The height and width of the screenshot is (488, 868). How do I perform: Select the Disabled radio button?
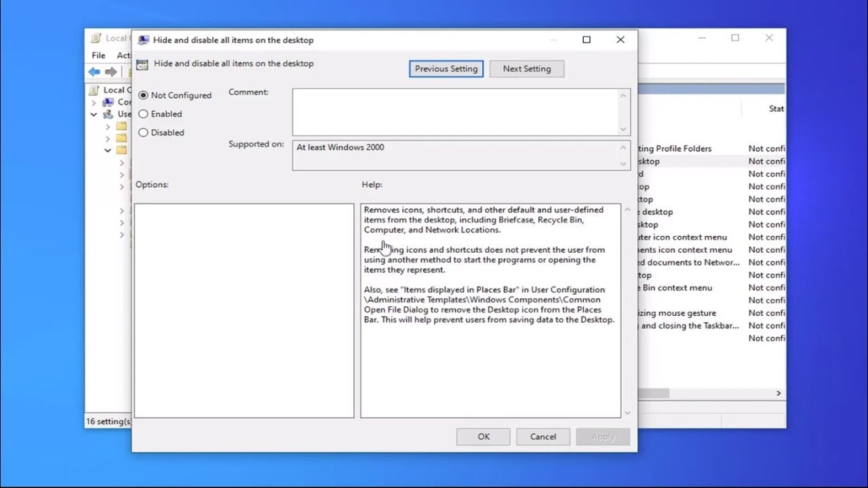[x=143, y=133]
